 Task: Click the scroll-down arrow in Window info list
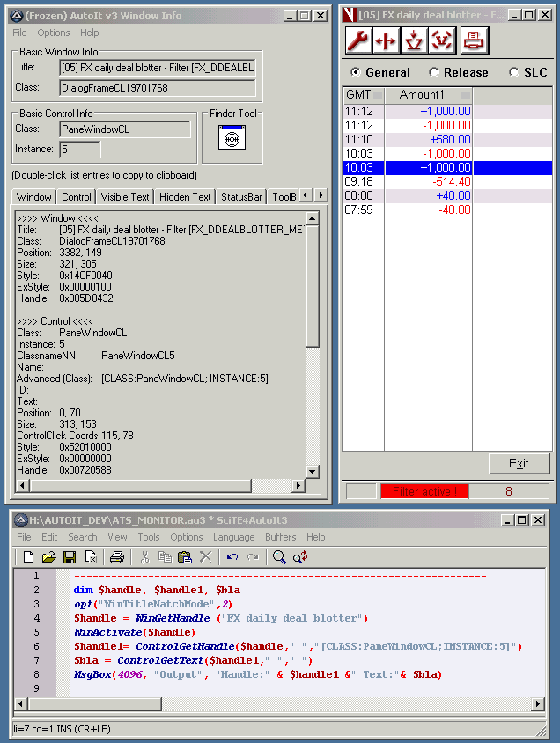pos(313,472)
